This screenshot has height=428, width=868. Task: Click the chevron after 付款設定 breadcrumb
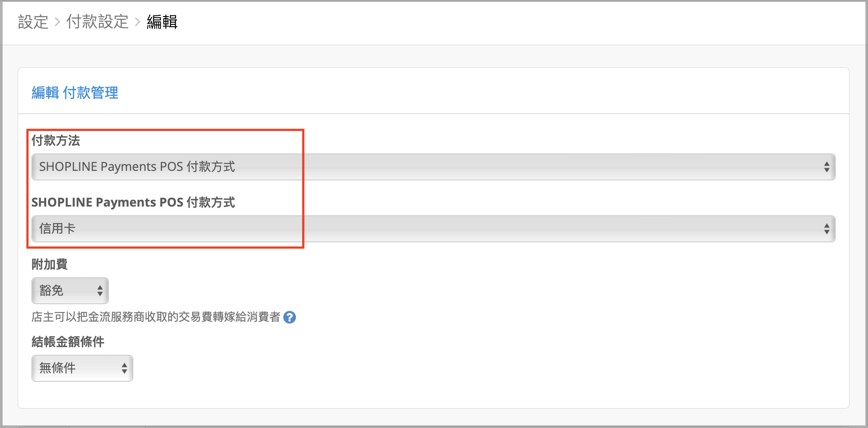[x=137, y=22]
